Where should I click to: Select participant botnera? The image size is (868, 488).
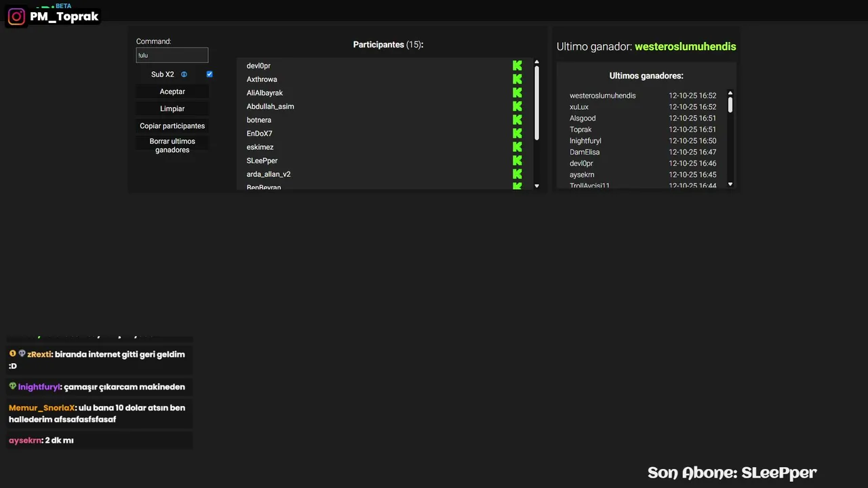pos(258,120)
